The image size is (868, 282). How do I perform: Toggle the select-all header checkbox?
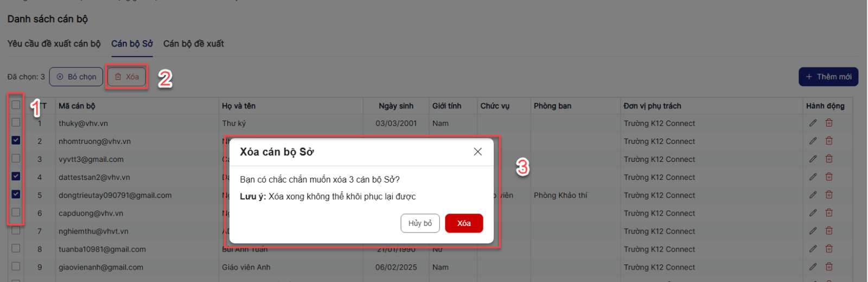16,105
